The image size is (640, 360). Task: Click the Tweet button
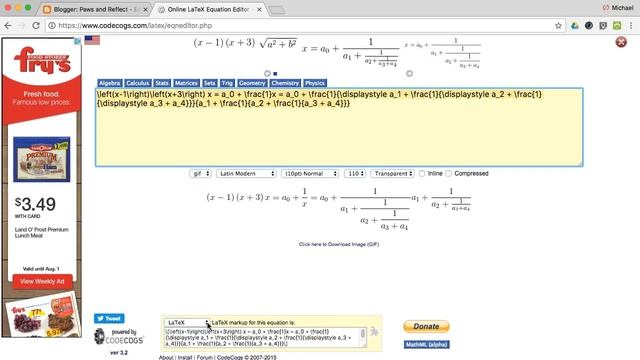pyautogui.click(x=109, y=318)
